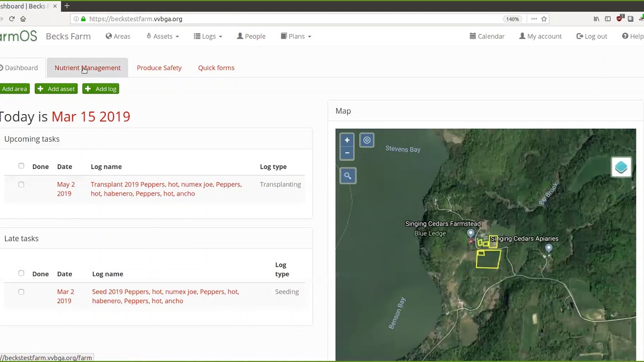
Task: Expand the Plans dropdown menu
Action: click(x=296, y=36)
